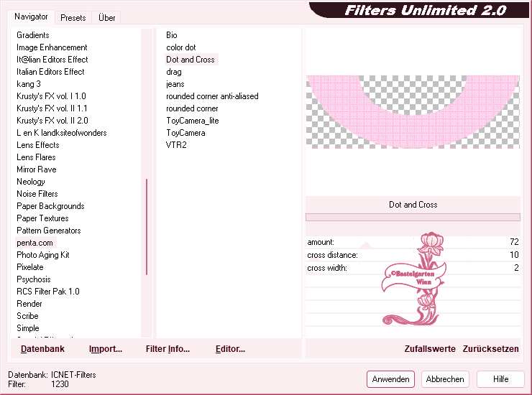Viewport: 532px width, 395px height.
Task: Select penta.com category
Action: pos(35,243)
